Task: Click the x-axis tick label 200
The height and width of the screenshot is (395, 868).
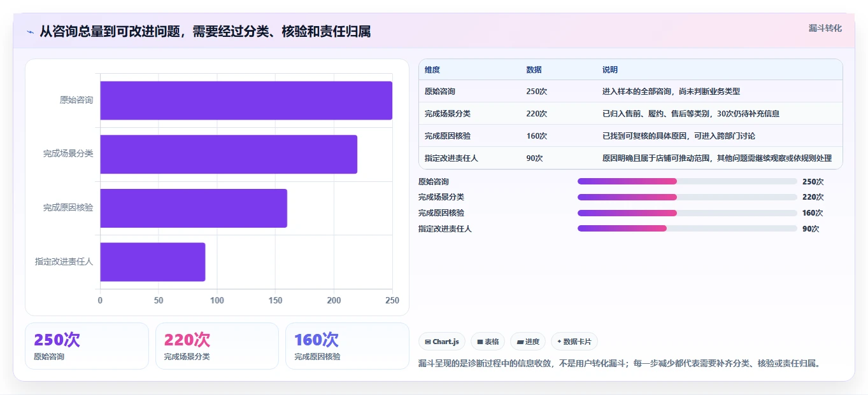Action: click(334, 300)
